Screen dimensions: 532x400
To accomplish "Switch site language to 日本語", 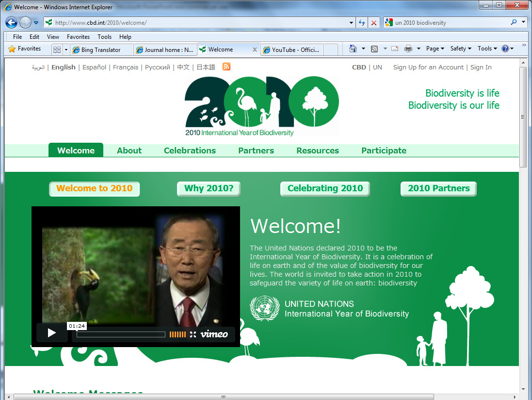I will coord(206,67).
